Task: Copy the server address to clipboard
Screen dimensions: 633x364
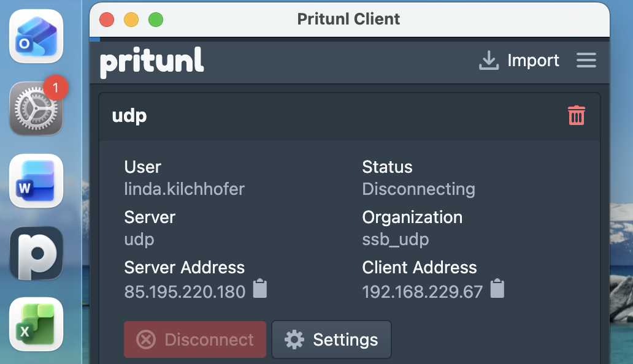Action: [260, 289]
